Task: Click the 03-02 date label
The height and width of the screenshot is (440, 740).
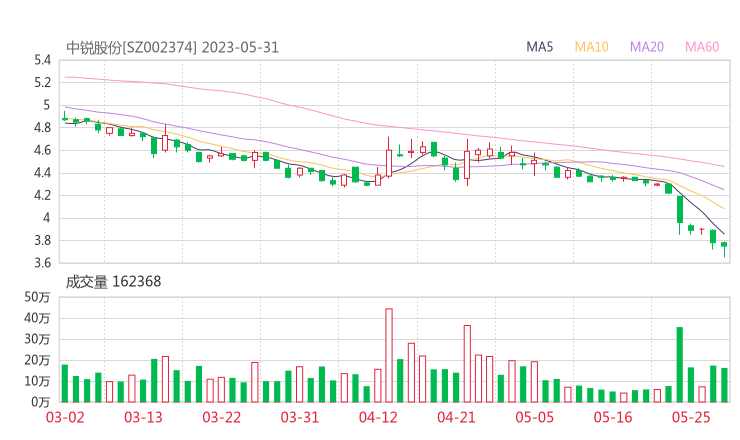Action: [x=65, y=417]
